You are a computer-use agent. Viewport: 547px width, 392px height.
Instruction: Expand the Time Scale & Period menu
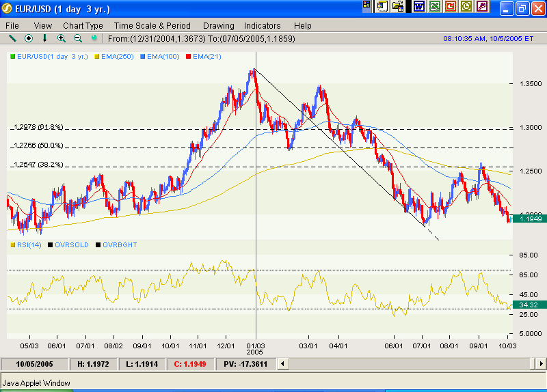tap(152, 25)
